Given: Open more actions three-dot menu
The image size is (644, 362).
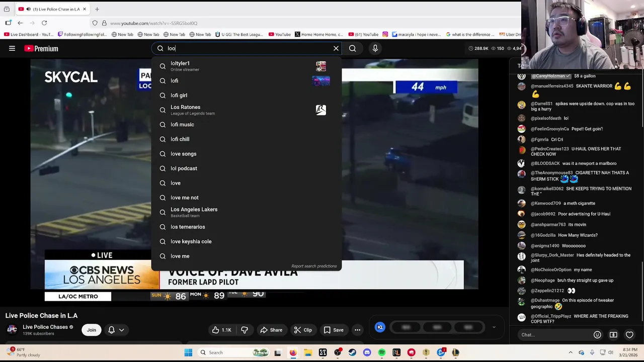Looking at the screenshot, I should pos(357,330).
